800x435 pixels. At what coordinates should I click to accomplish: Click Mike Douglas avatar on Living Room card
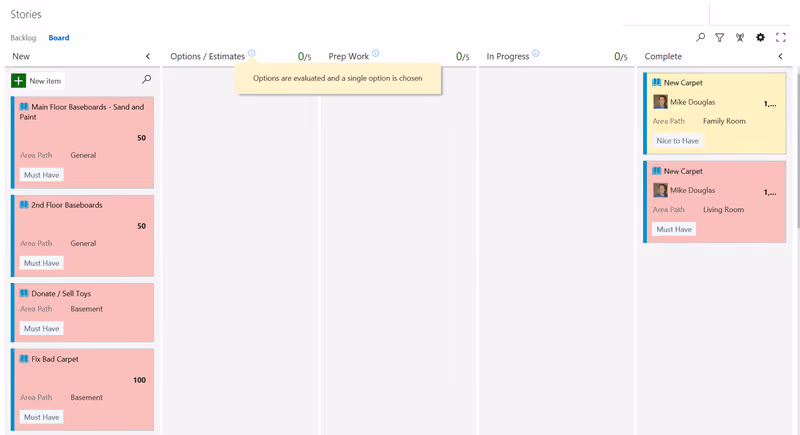(660, 190)
